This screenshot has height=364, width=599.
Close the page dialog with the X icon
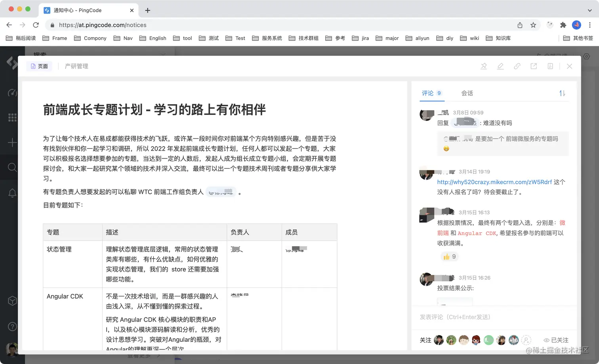point(569,66)
